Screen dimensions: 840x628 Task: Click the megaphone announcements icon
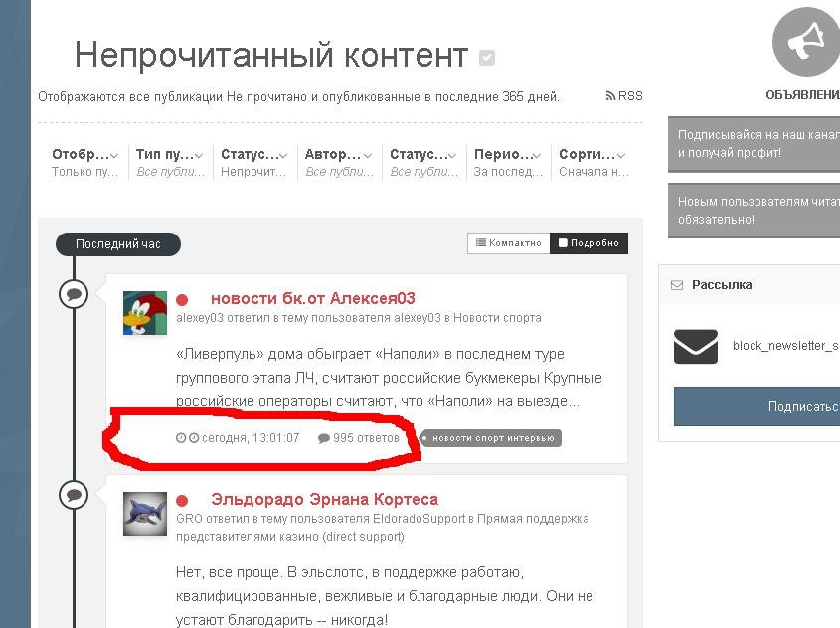tap(806, 42)
